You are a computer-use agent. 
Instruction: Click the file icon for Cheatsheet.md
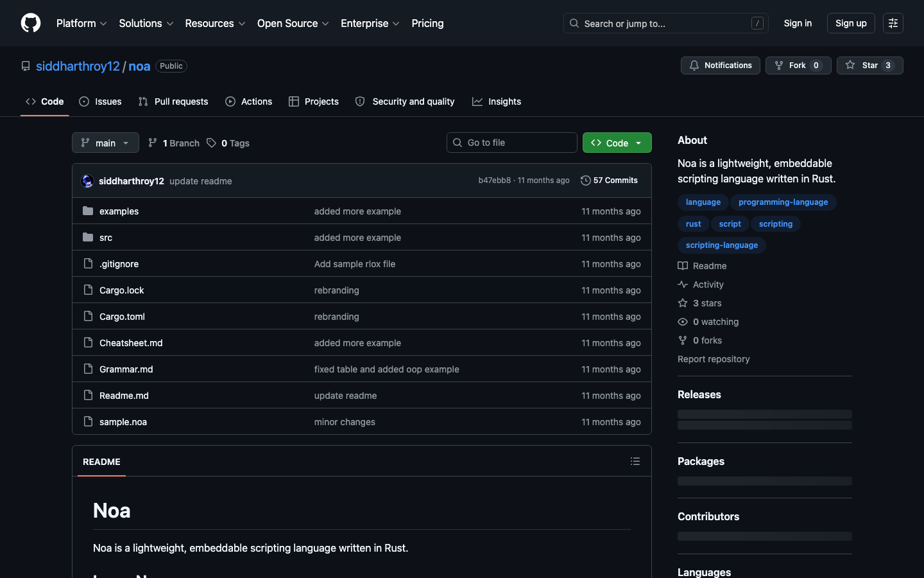click(88, 342)
